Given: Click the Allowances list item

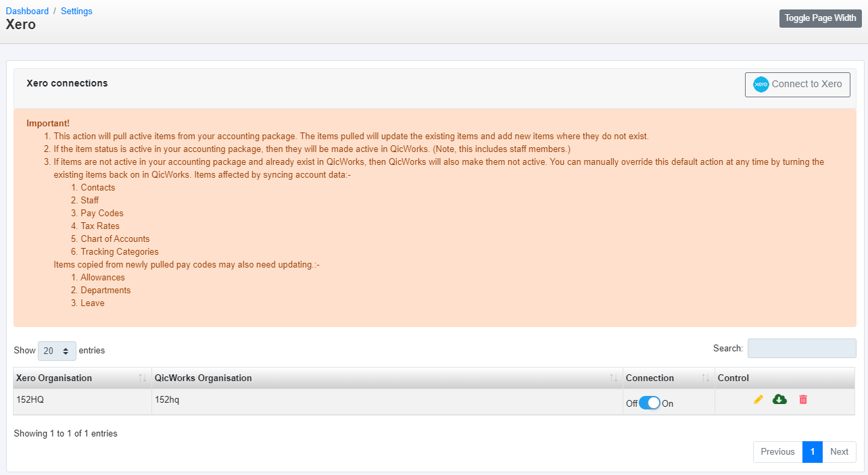Looking at the screenshot, I should (x=103, y=277).
